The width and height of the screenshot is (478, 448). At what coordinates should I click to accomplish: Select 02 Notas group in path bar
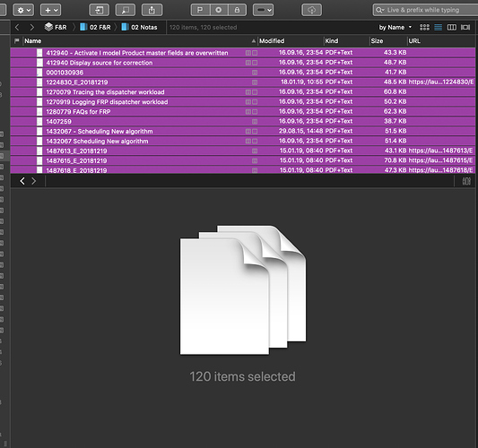139,28
